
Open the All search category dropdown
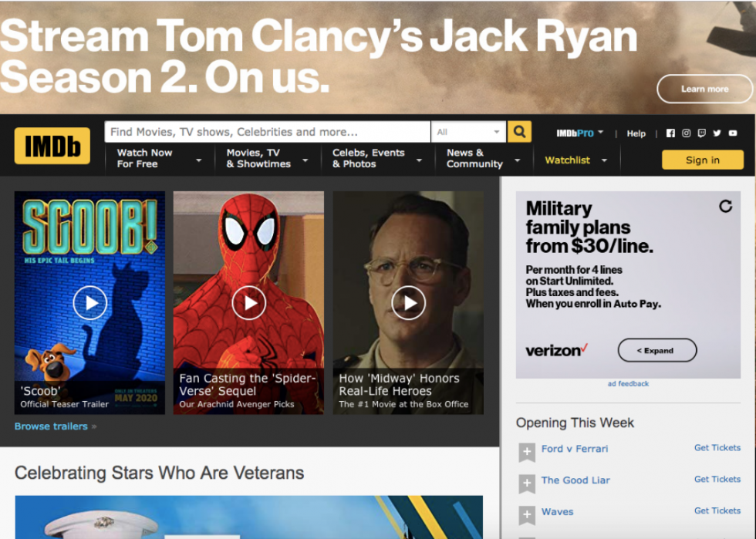click(x=468, y=132)
